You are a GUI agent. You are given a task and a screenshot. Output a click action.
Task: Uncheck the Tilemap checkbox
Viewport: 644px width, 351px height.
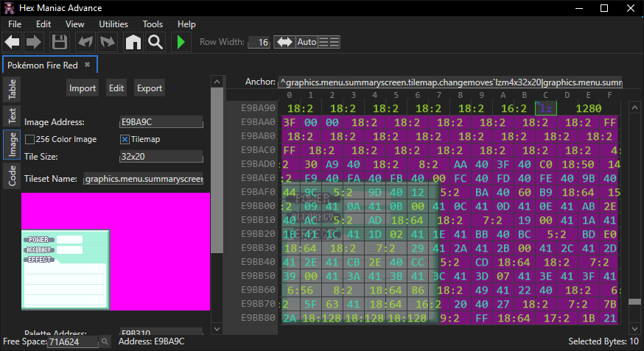pos(125,139)
